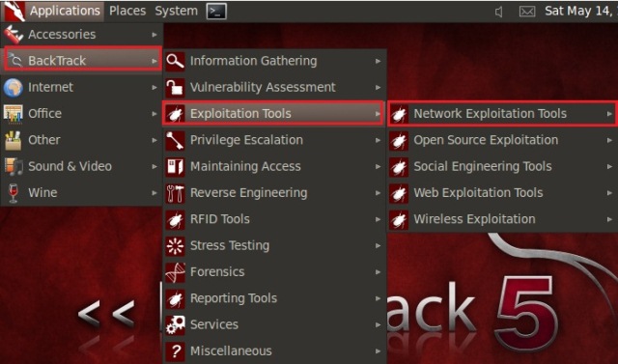Expand the Privilege Escalation submenu arrow
Viewport: 618px width, 364px height.
coord(378,140)
